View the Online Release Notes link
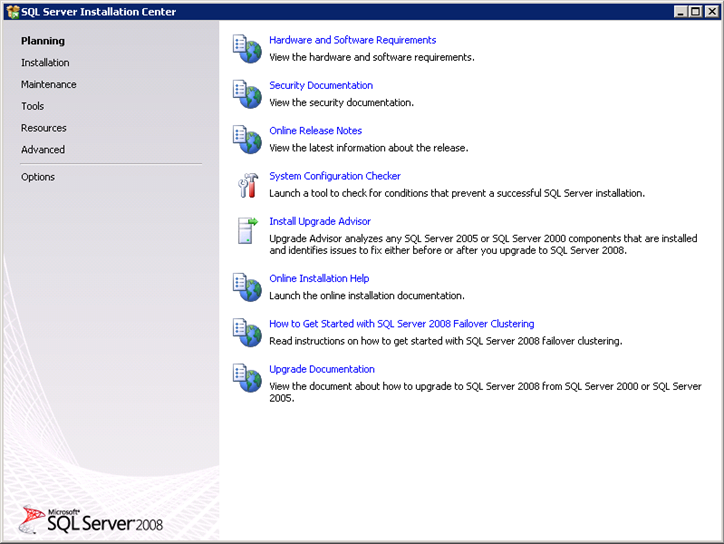 coord(315,131)
